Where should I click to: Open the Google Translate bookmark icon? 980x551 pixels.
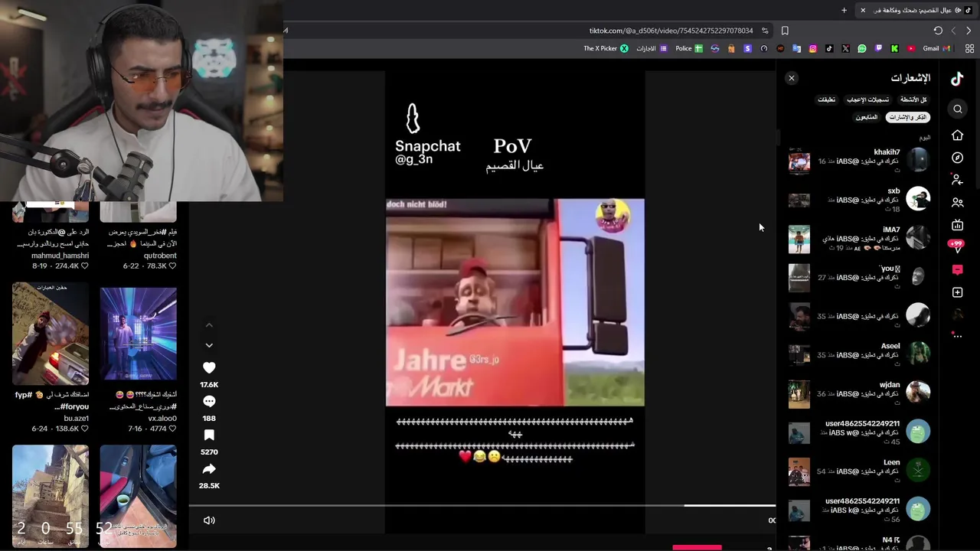796,48
